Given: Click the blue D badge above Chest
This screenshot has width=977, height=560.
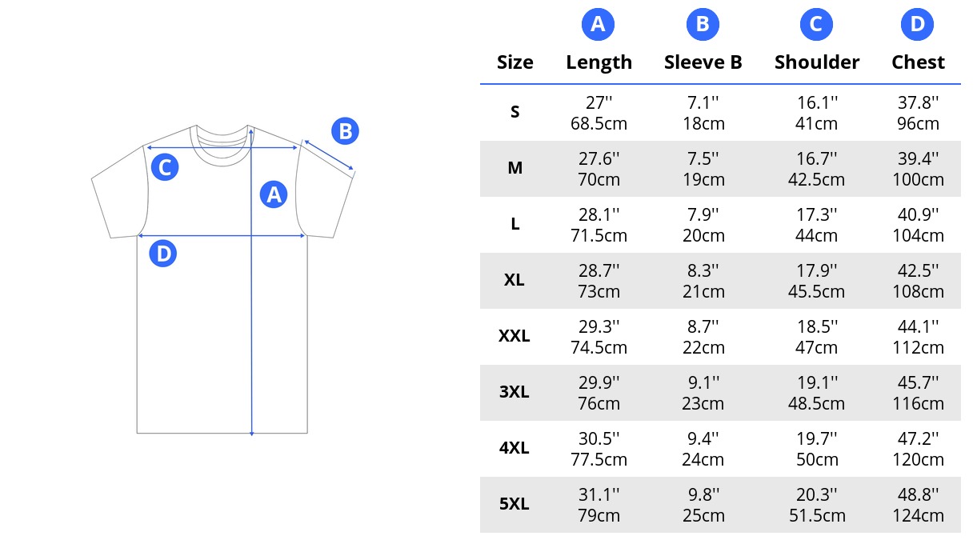Looking at the screenshot, I should click(917, 25).
